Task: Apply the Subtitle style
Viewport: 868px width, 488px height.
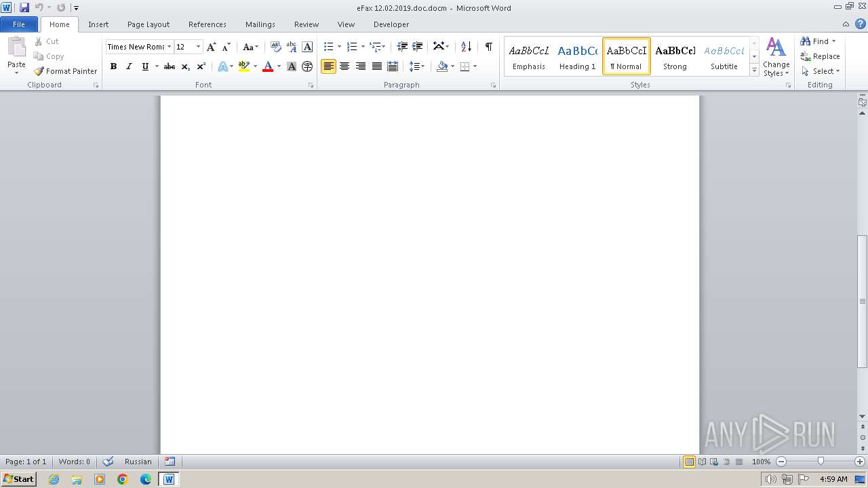Action: tap(724, 56)
